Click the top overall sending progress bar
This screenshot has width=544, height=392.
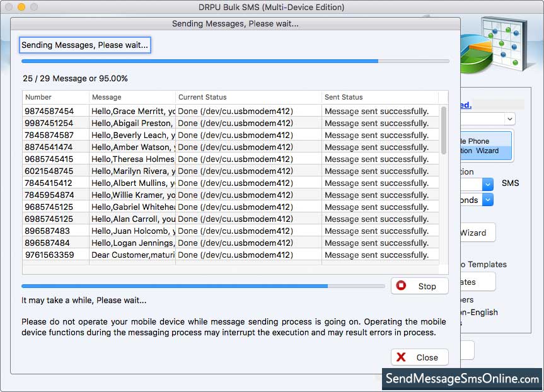pyautogui.click(x=235, y=61)
